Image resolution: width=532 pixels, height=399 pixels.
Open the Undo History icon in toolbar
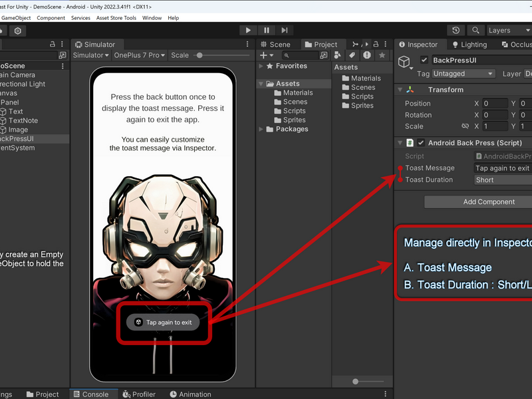[x=456, y=30]
